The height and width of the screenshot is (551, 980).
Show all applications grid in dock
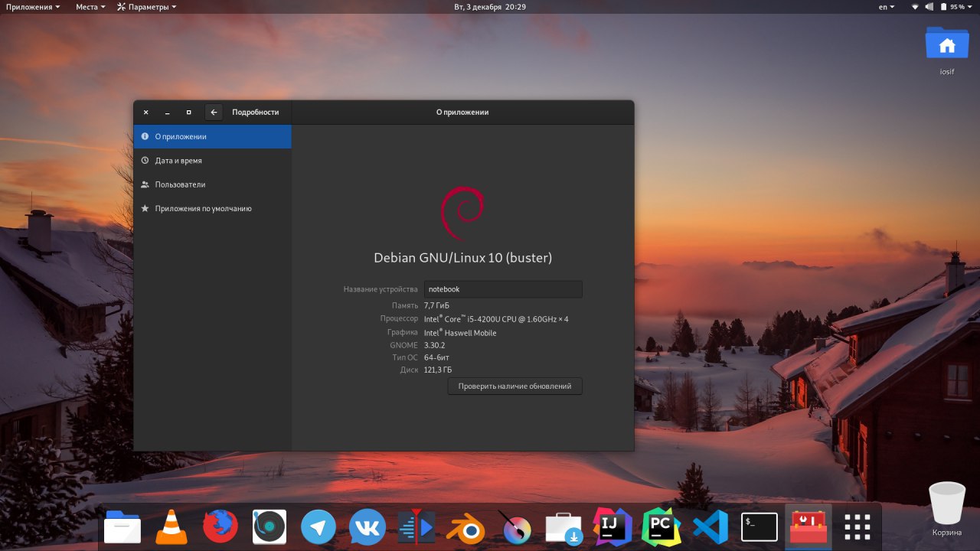coord(857,527)
